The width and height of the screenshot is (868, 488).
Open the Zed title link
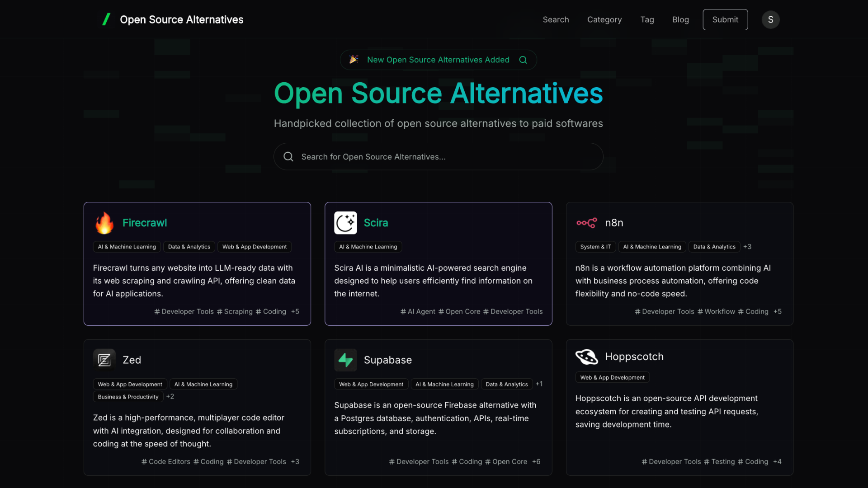click(x=132, y=360)
